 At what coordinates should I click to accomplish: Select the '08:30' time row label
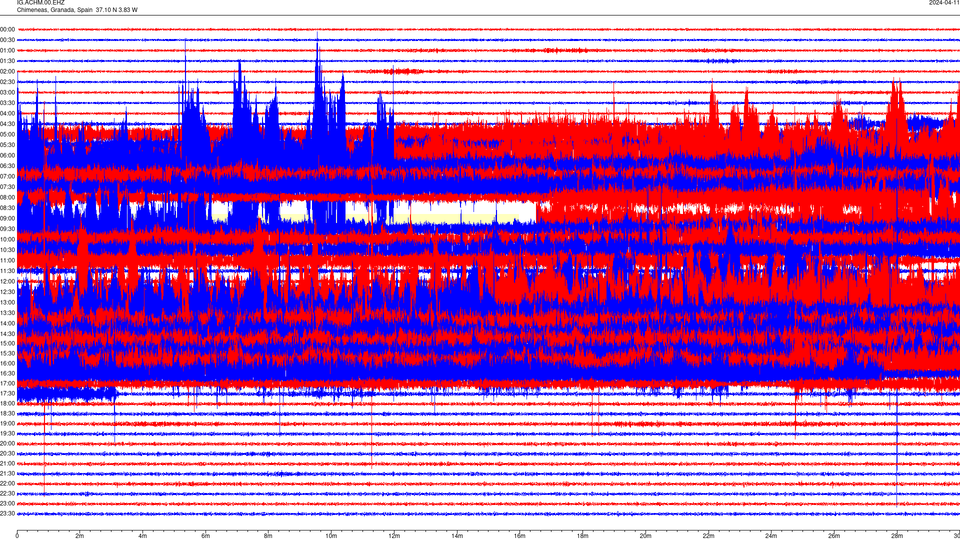point(7,208)
